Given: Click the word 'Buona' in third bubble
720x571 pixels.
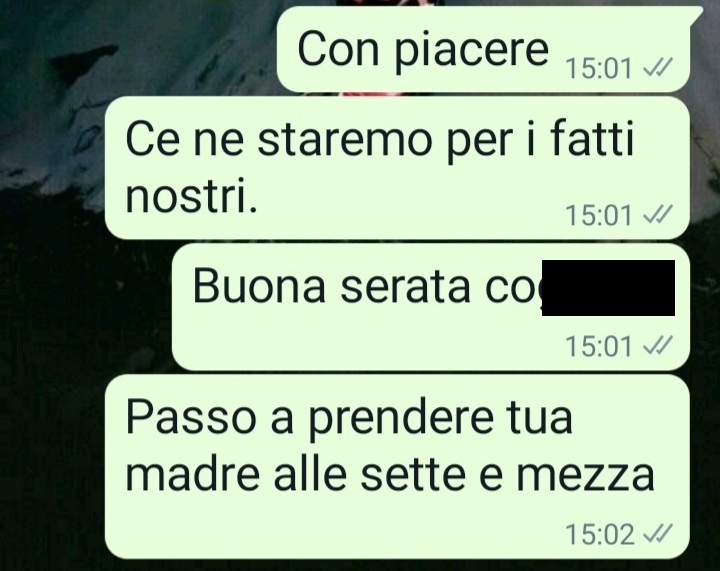Looking at the screenshot, I should coord(259,285).
